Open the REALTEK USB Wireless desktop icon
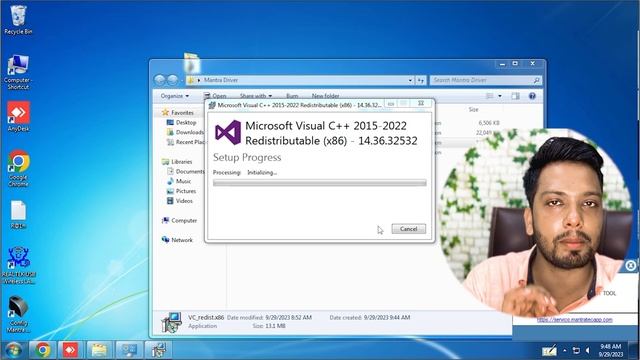The image size is (640, 360). click(18, 265)
